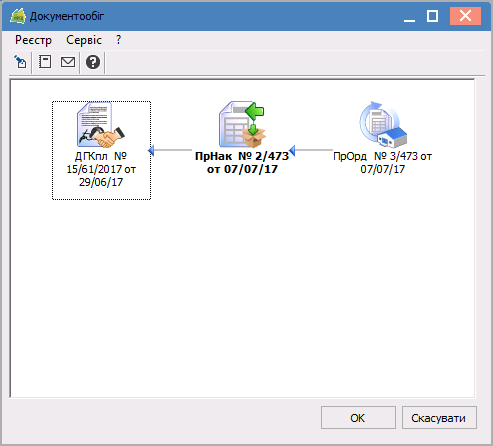Open the ? help menu

click(119, 40)
